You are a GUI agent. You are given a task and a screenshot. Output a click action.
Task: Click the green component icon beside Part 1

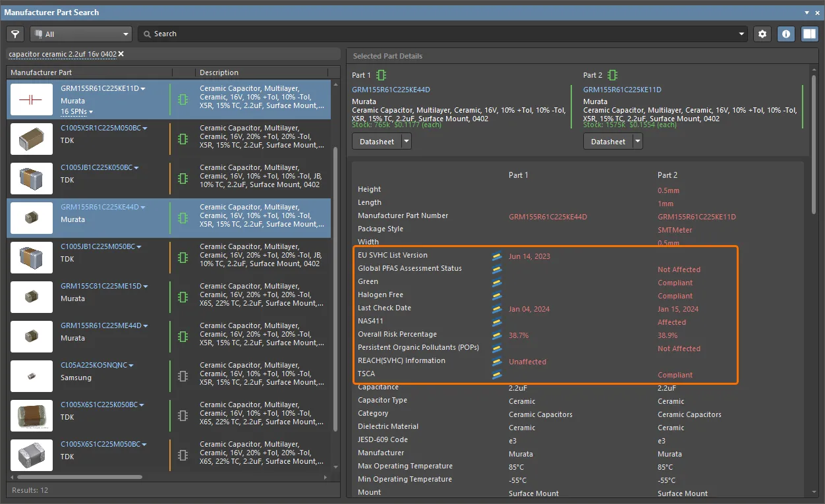point(382,75)
